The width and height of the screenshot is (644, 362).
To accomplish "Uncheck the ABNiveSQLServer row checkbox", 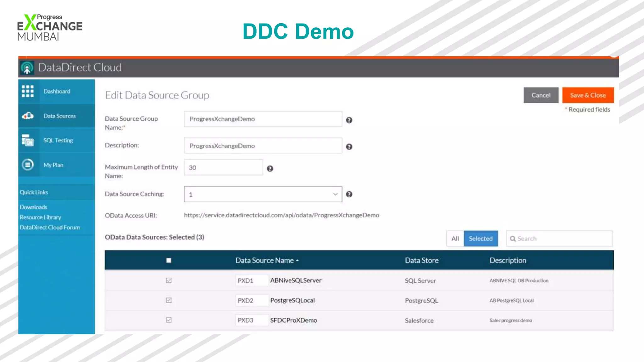I will 169,280.
